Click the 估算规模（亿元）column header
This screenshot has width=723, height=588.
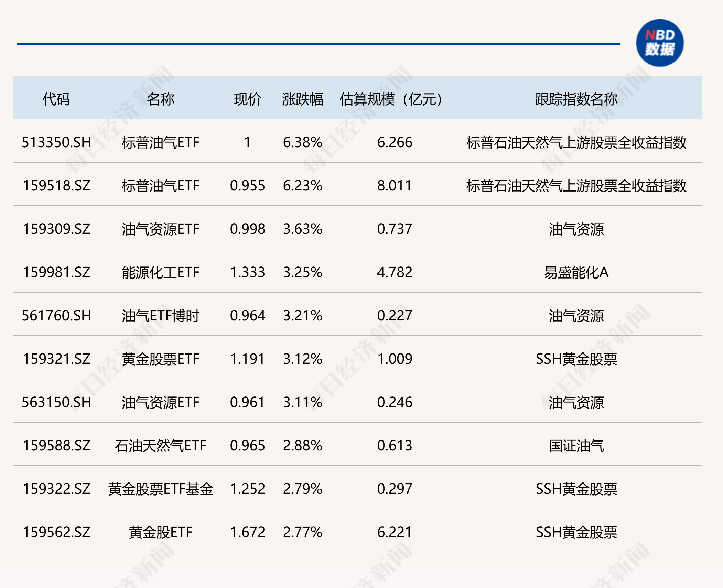[391, 99]
